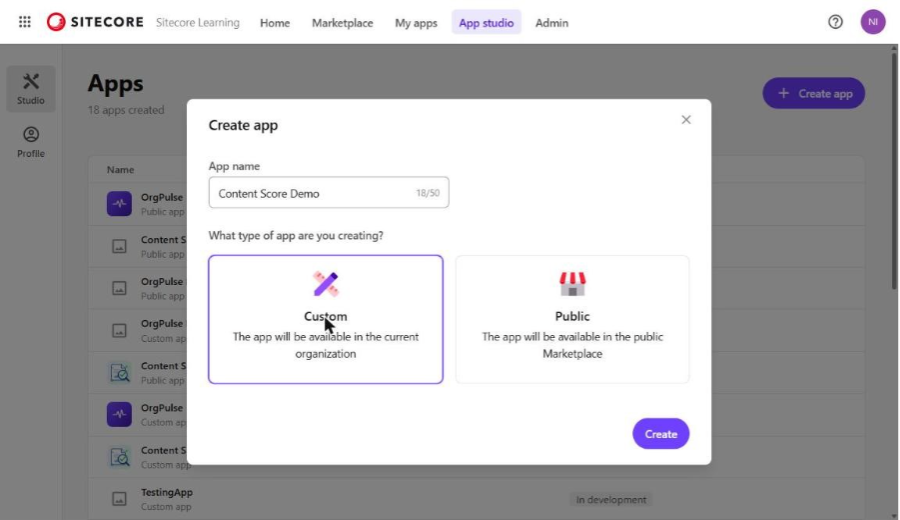
Task: Click the In development status badge
Action: pos(611,500)
